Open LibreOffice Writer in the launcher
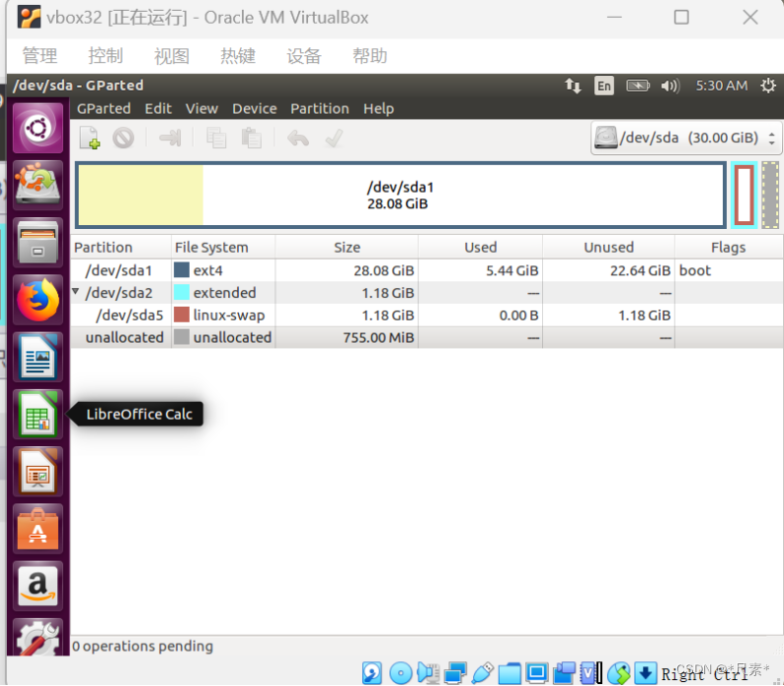This screenshot has height=686, width=784. [38, 357]
